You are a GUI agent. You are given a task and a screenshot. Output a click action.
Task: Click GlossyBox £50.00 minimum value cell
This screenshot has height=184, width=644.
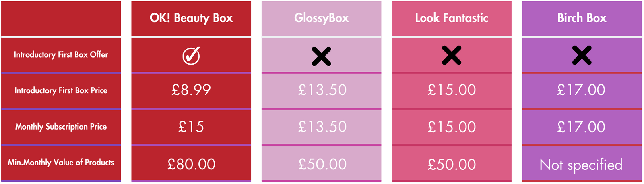click(321, 163)
